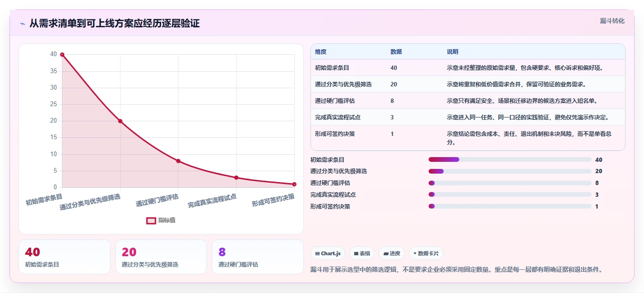Click the 初始需求条目 progress bar
The width and height of the screenshot is (644, 293).
(510, 159)
